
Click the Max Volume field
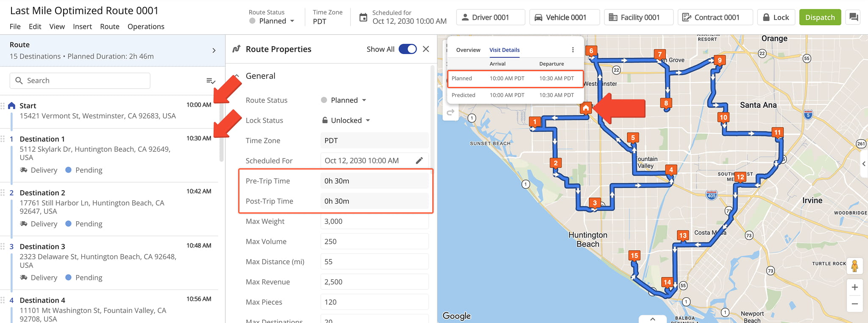(374, 242)
